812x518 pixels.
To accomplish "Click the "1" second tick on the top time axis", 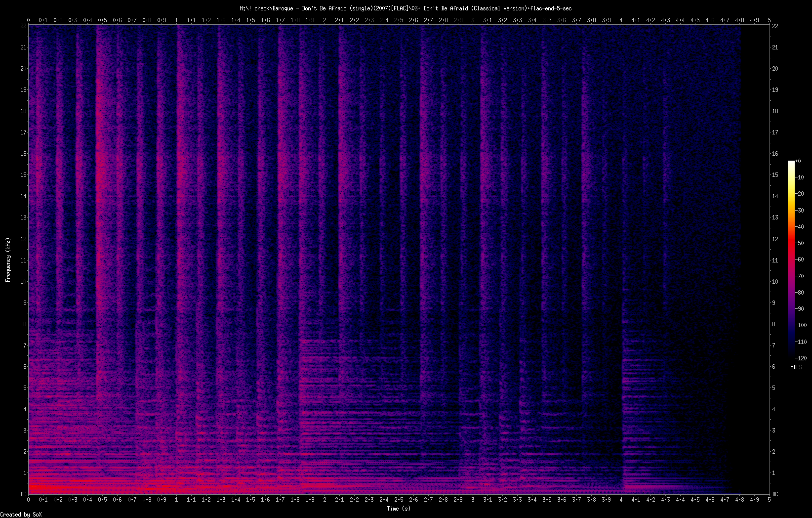I will [x=176, y=20].
